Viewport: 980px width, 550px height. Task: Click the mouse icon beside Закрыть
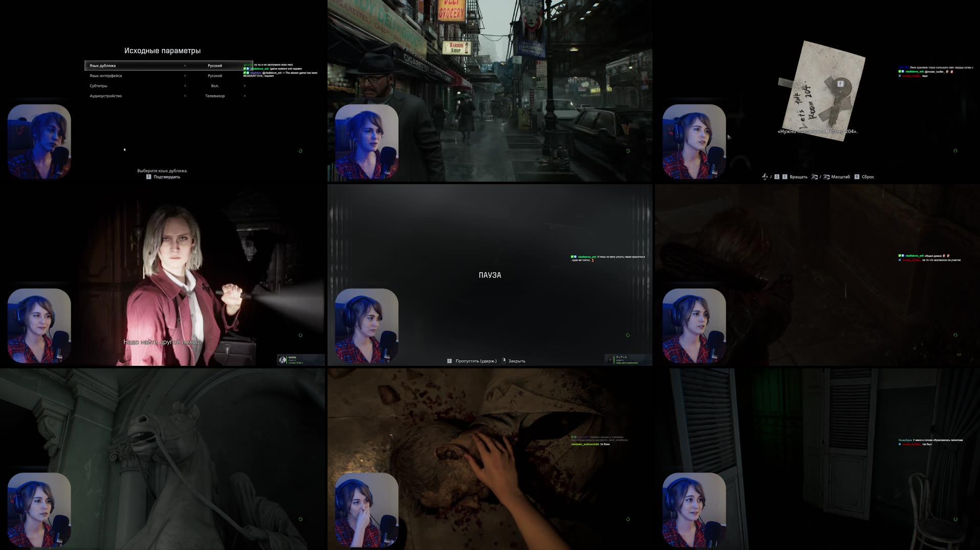pyautogui.click(x=504, y=361)
